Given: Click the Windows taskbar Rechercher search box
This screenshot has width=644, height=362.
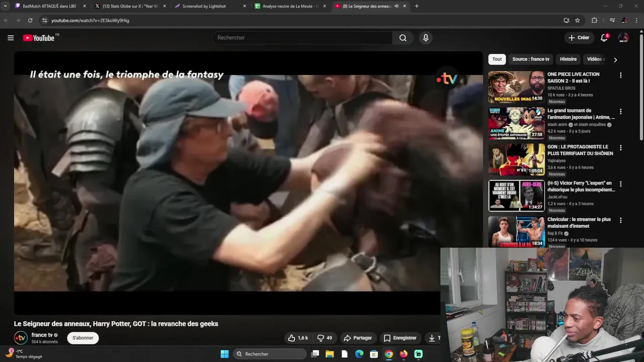Looking at the screenshot, I should click(x=270, y=354).
